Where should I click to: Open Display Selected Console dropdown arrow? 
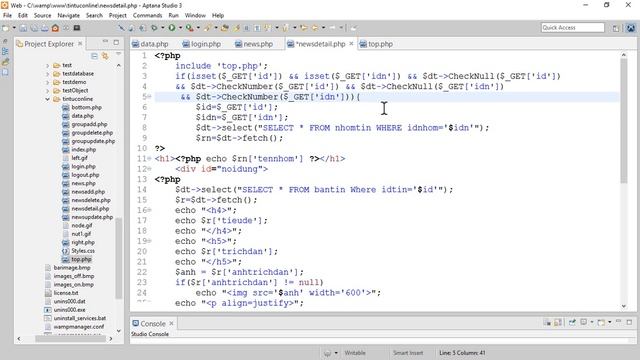592,322
